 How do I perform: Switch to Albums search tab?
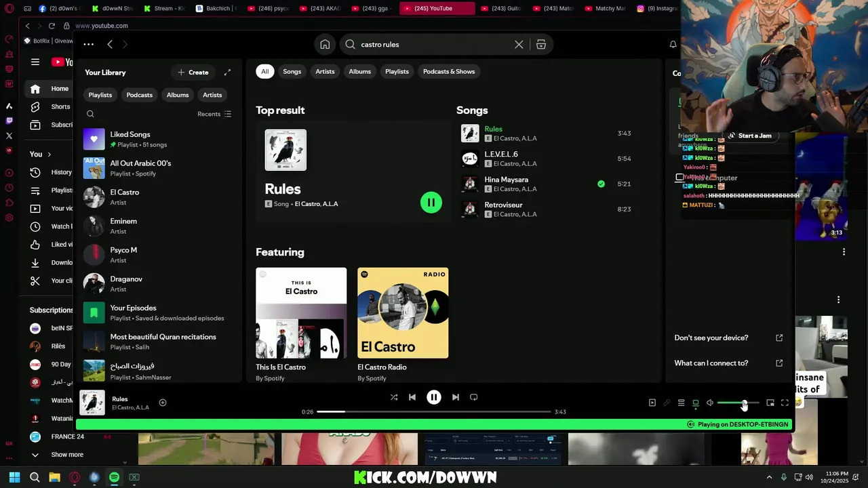coord(359,71)
